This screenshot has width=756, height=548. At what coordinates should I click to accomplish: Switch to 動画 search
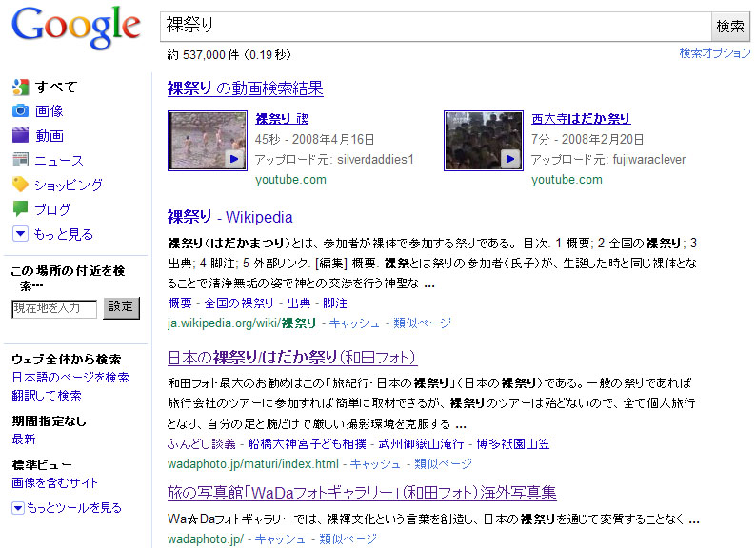(x=50, y=135)
